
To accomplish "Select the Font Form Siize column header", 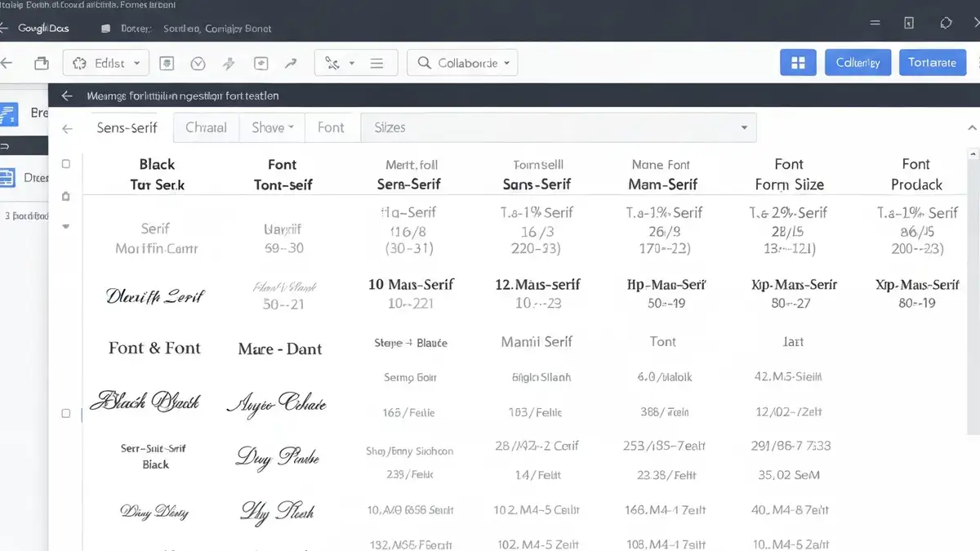I will click(789, 175).
